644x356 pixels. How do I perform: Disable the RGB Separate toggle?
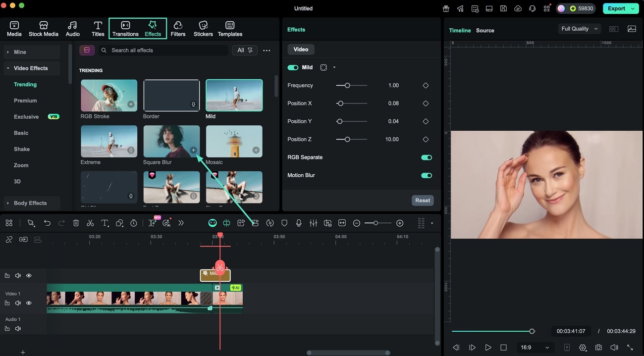(x=426, y=157)
